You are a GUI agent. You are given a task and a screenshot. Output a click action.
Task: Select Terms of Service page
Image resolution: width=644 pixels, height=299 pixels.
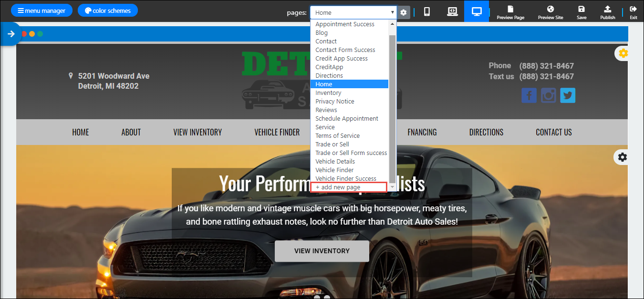click(x=350, y=136)
